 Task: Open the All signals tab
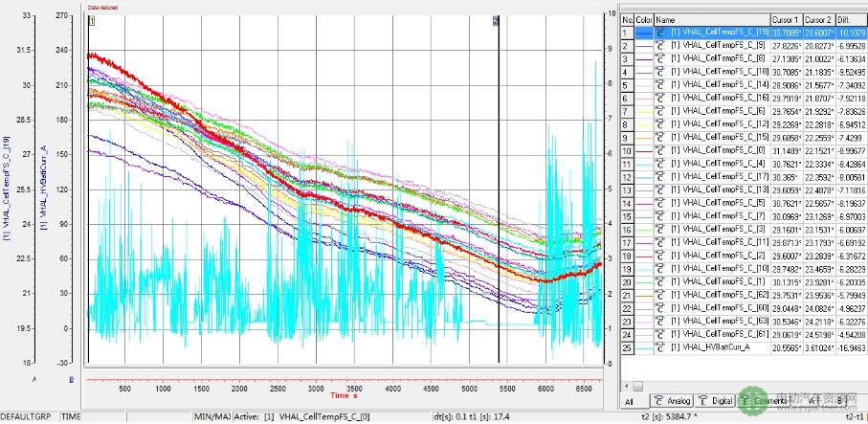coord(629,400)
